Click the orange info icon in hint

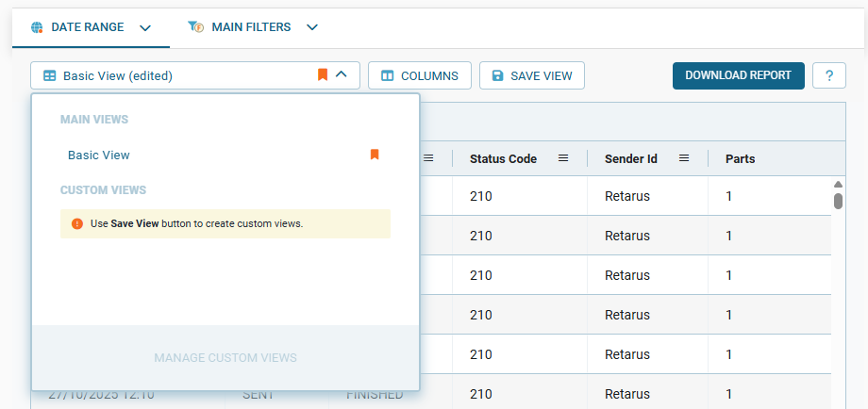[77, 223]
